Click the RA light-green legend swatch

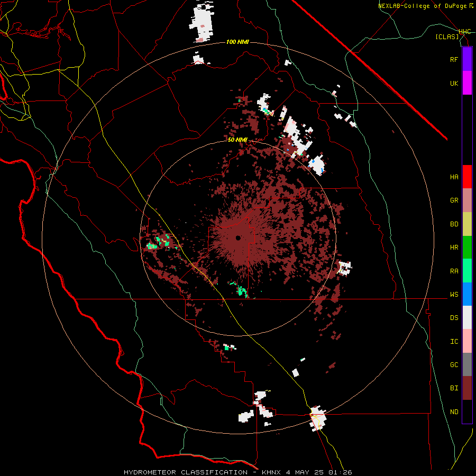pyautogui.click(x=467, y=271)
